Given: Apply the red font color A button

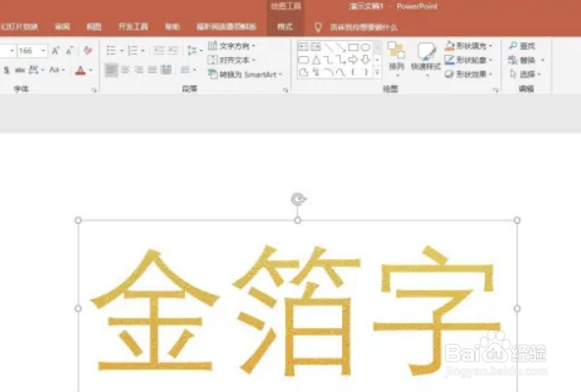Looking at the screenshot, I should 81,70.
